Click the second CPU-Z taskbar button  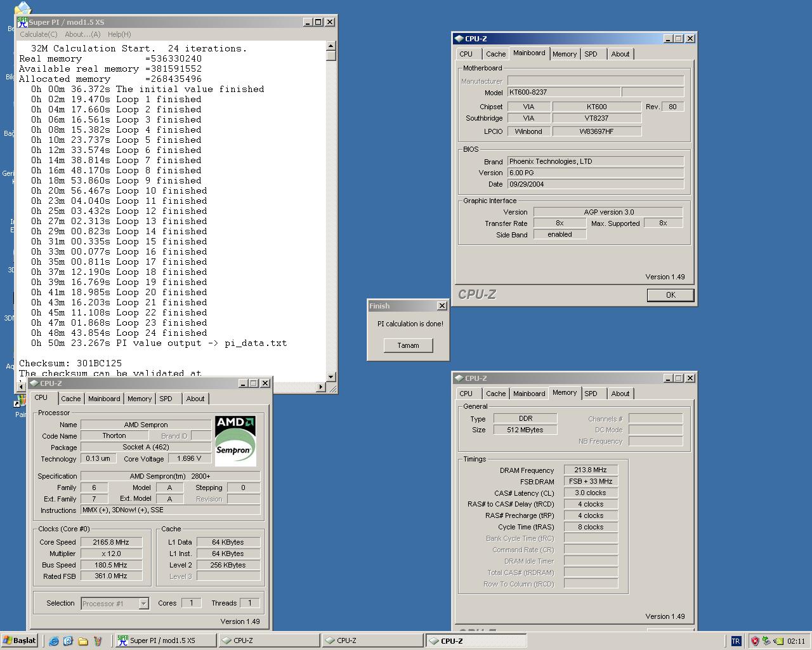372,640
